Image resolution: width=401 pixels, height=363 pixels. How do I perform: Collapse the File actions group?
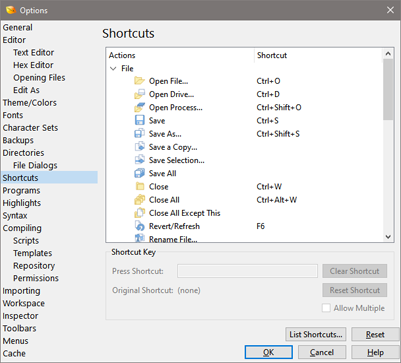coord(113,69)
